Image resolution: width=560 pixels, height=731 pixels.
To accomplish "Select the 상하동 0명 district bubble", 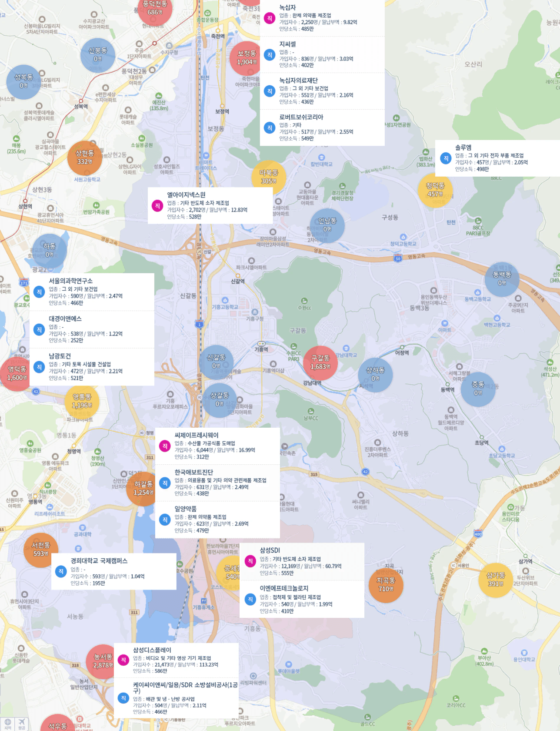I will coord(375,374).
